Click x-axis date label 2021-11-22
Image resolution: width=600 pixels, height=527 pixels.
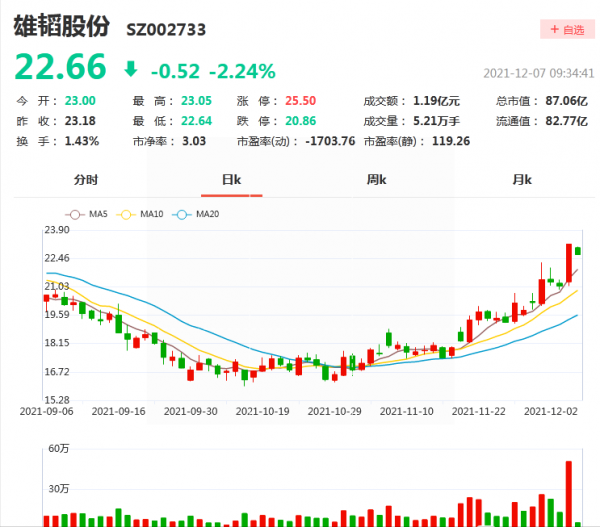click(x=478, y=411)
